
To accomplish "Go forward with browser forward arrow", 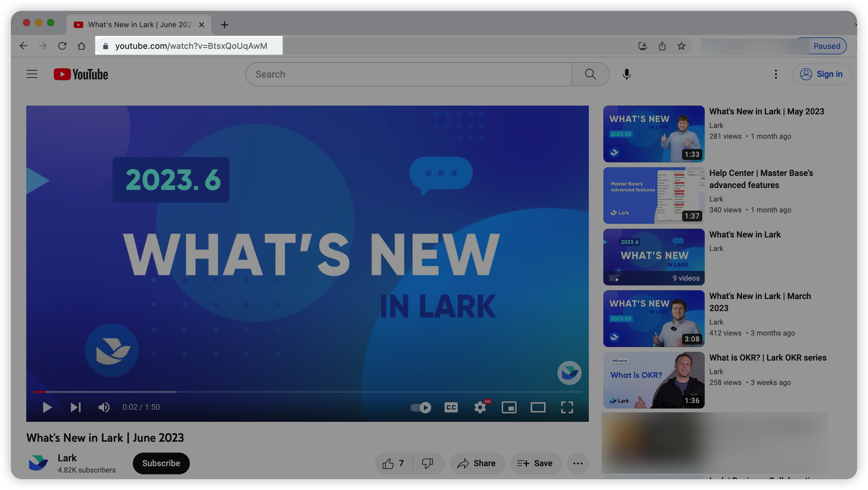I will click(43, 46).
